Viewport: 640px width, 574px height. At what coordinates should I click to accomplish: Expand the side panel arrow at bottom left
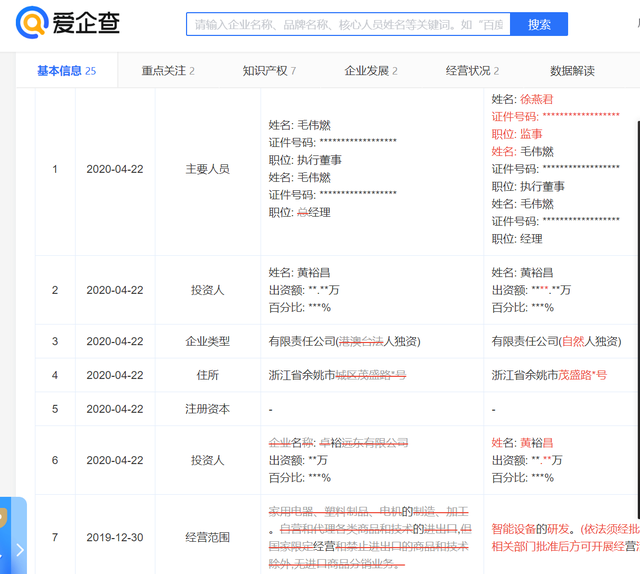pyautogui.click(x=20, y=550)
